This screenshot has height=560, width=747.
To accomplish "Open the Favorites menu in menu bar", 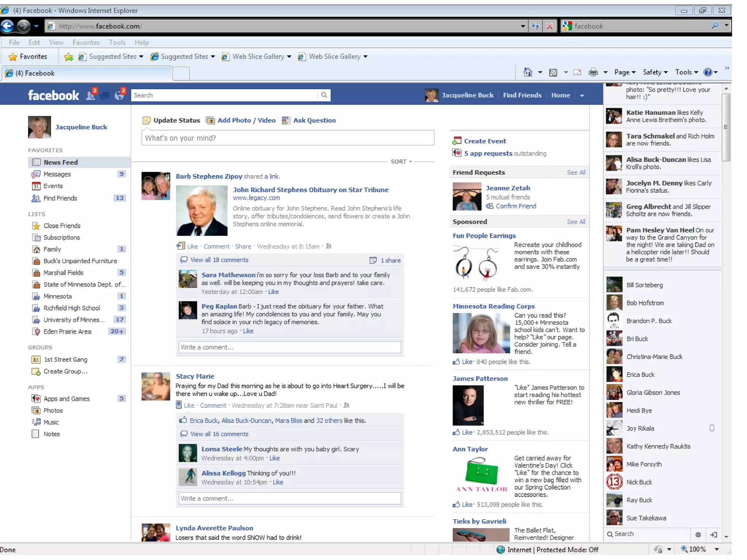I will point(86,42).
